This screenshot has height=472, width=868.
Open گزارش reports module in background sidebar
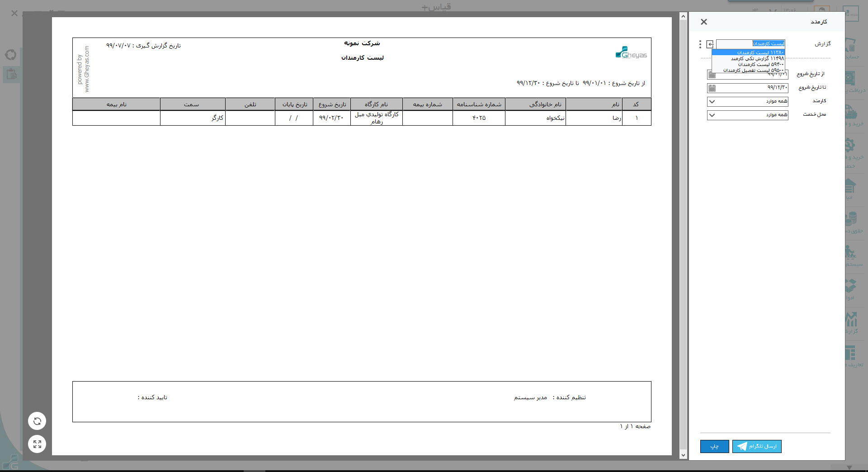[852, 322]
